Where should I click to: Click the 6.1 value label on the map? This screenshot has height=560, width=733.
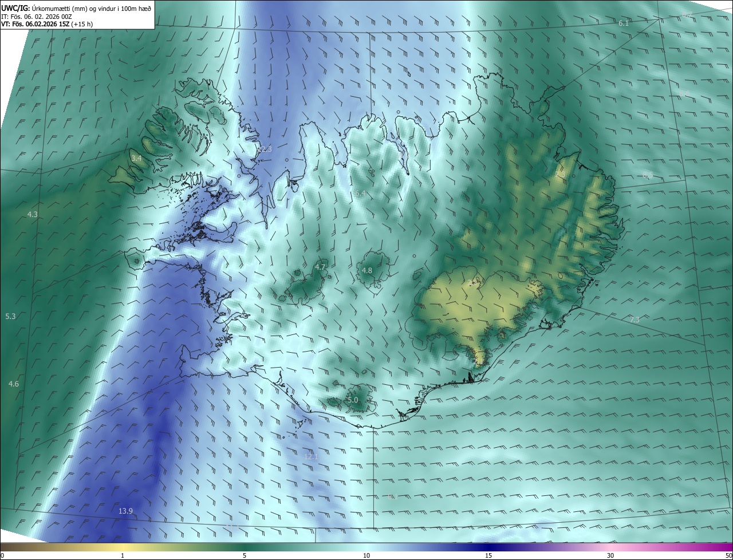[x=624, y=23]
